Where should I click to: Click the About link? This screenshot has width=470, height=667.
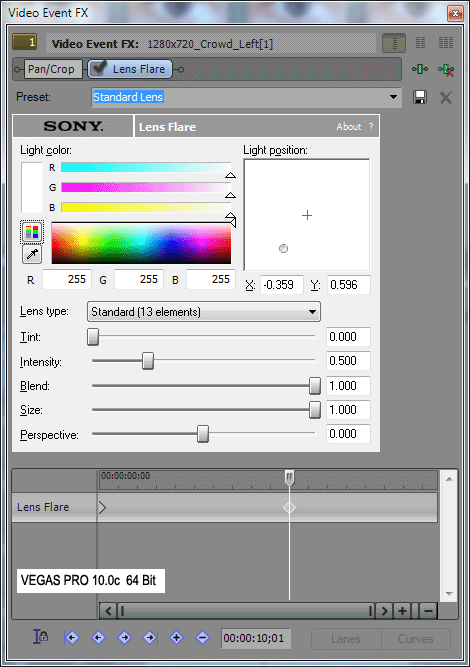pos(349,126)
